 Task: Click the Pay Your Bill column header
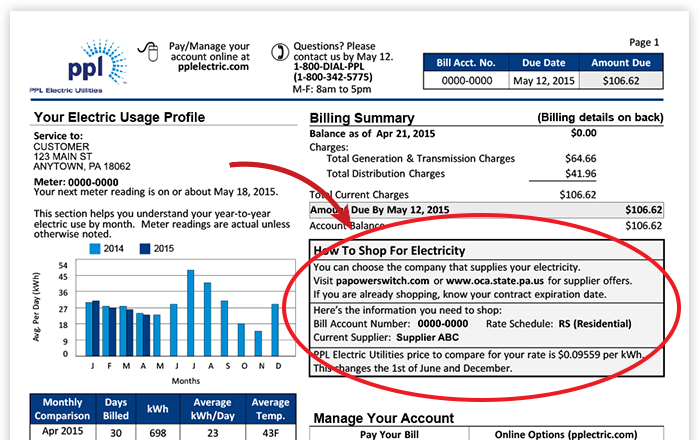389,434
